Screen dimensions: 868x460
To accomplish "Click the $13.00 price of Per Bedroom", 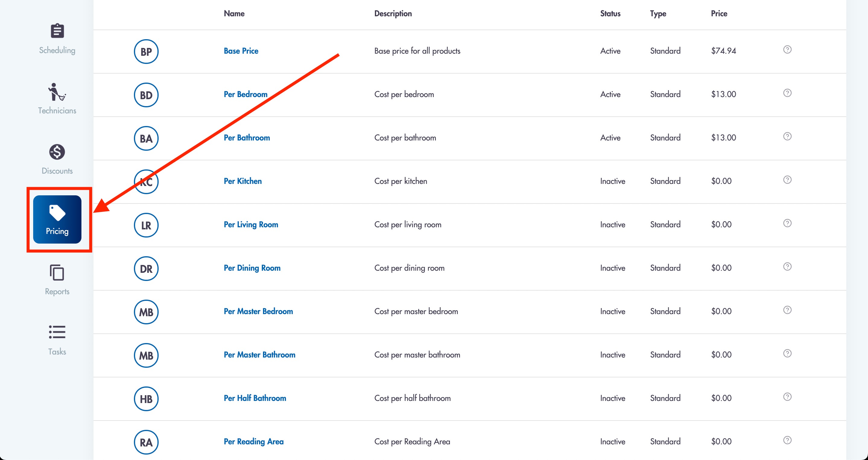I will click(x=724, y=94).
